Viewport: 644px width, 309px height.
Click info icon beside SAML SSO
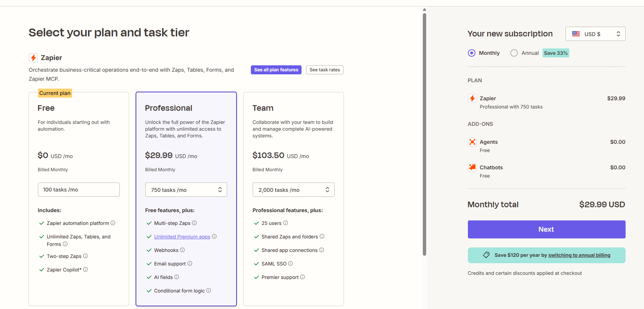[291, 264]
